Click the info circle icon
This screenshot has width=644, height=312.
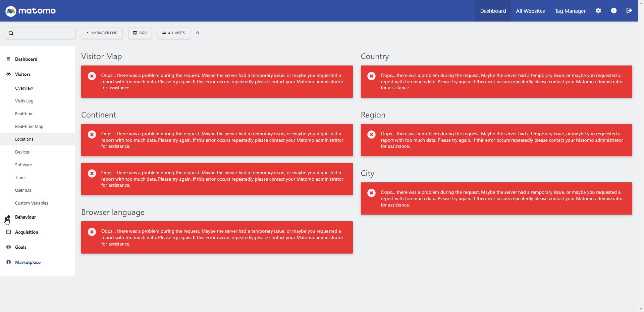coord(614,11)
